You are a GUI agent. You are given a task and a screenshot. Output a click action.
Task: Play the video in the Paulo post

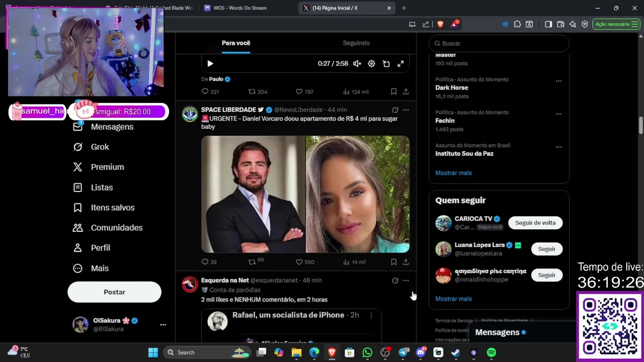click(210, 64)
